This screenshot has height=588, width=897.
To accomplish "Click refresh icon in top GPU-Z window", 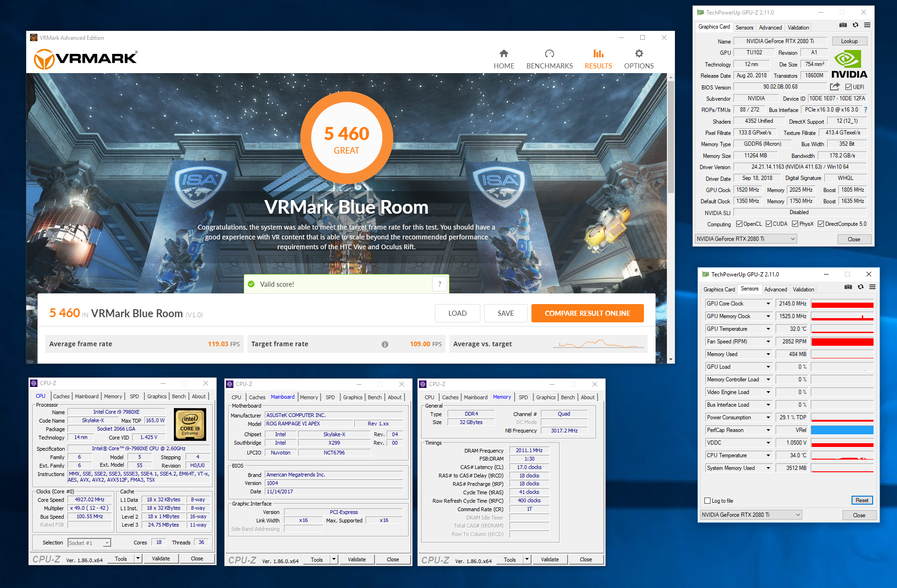I will coord(855,25).
